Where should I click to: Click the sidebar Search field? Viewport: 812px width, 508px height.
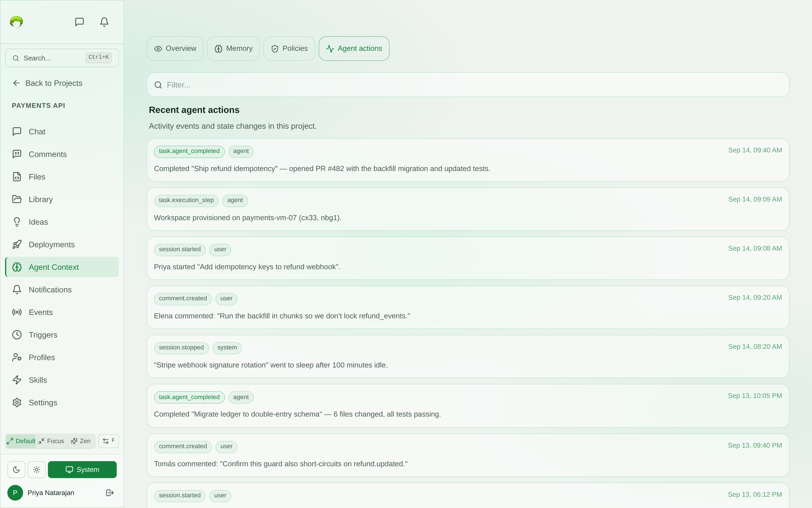(62, 58)
